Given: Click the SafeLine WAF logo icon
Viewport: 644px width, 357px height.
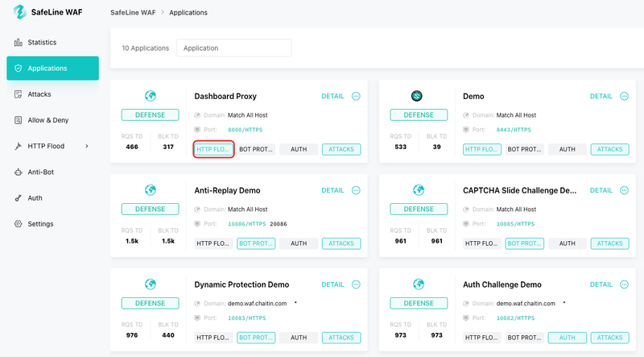Looking at the screenshot, I should (x=19, y=12).
